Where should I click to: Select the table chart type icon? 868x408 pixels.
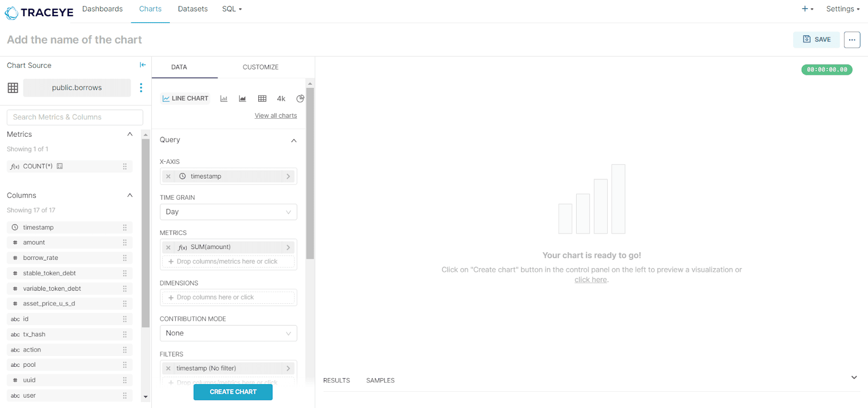coord(262,99)
